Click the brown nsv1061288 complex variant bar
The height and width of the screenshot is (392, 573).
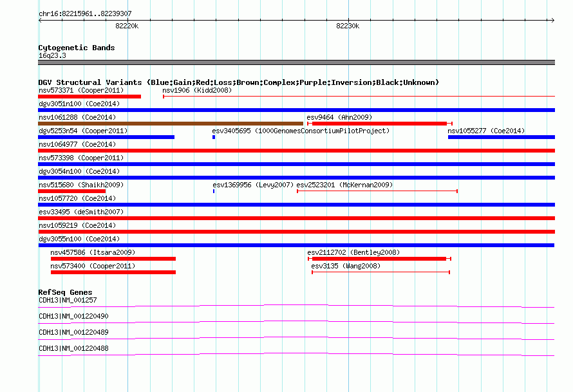171,124
